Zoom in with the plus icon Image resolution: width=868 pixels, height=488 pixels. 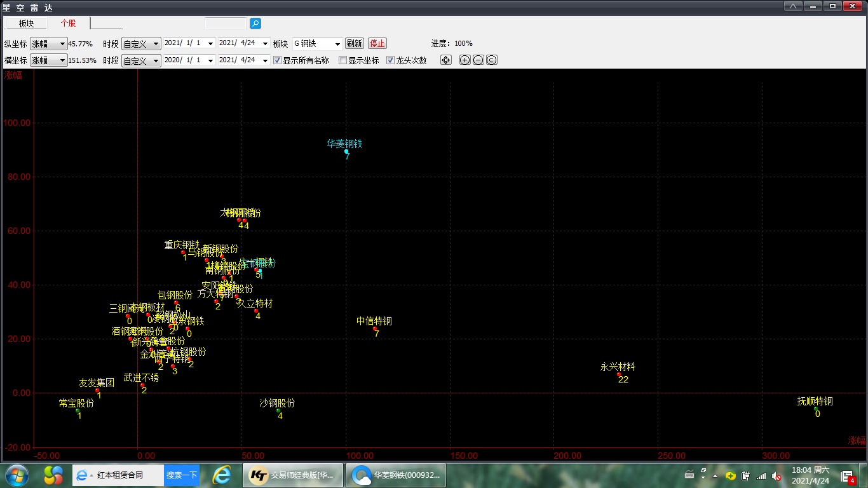(x=465, y=60)
